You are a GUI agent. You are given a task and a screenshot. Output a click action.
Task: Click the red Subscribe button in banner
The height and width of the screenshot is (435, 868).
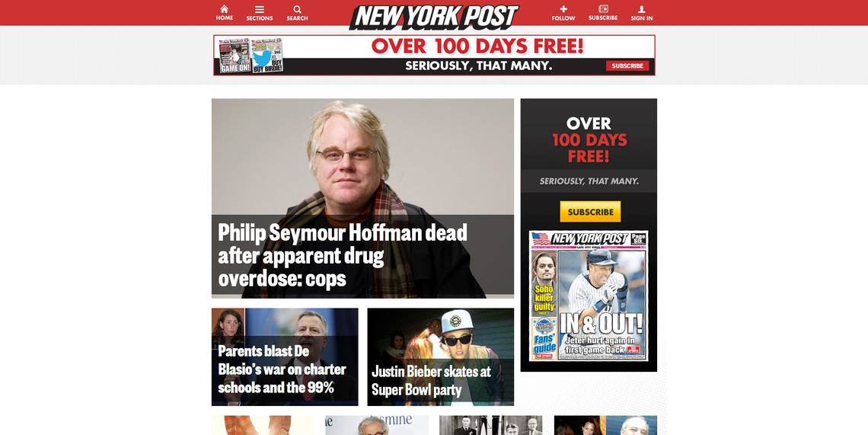pos(627,66)
